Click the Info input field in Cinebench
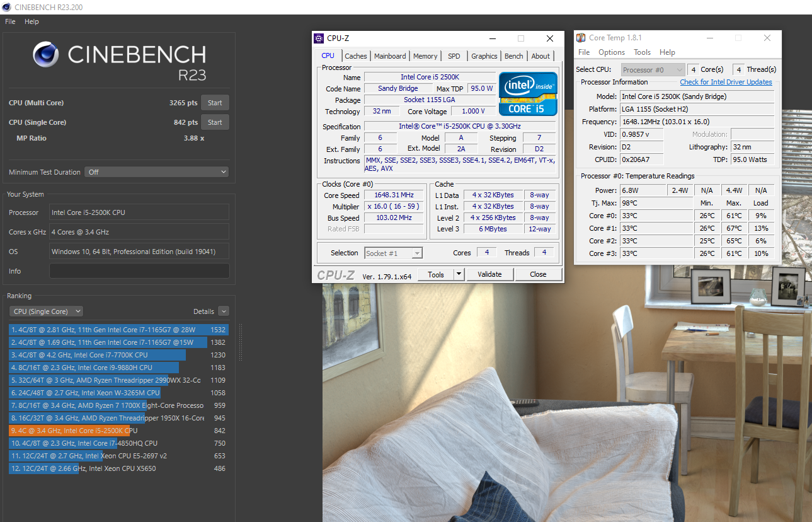 (139, 271)
